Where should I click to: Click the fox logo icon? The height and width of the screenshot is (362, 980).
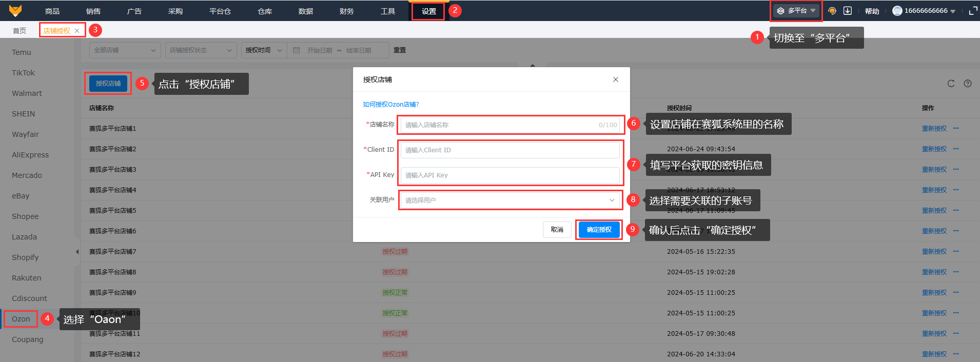coord(15,10)
